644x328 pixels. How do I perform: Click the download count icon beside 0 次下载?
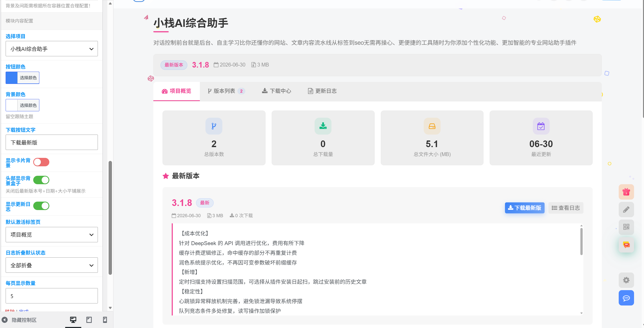pos(232,215)
